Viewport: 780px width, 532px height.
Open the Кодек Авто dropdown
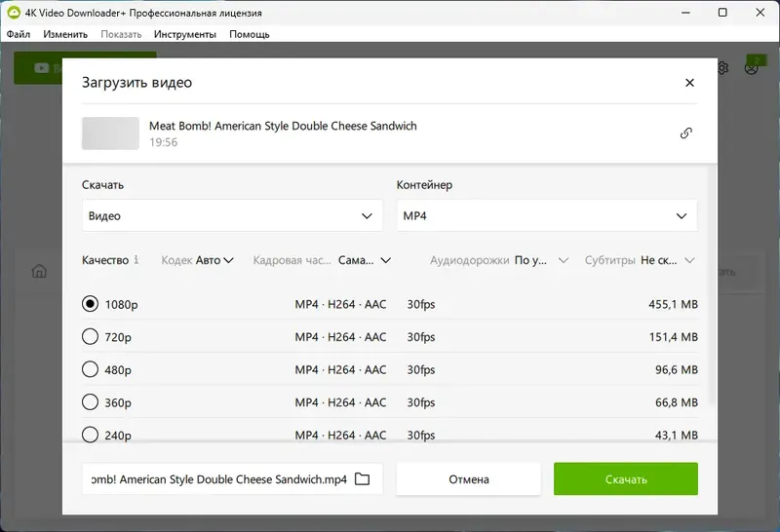coord(198,260)
